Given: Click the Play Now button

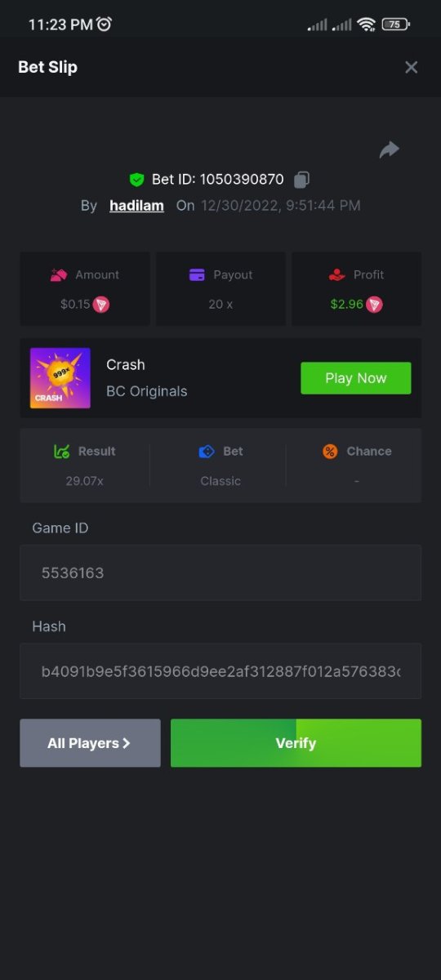Looking at the screenshot, I should [356, 378].
